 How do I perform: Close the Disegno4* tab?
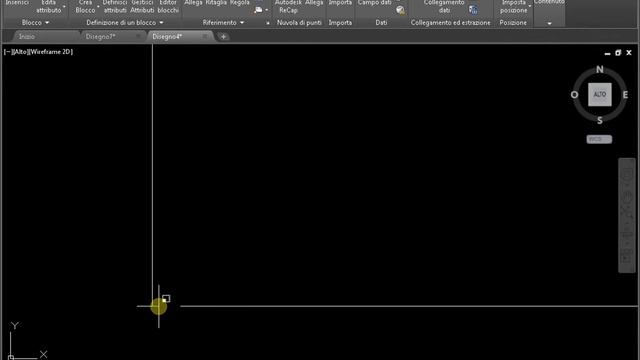click(x=205, y=37)
